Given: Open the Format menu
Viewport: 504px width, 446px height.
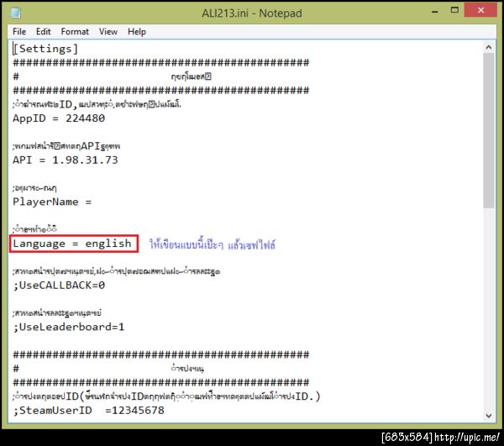Looking at the screenshot, I should point(75,31).
